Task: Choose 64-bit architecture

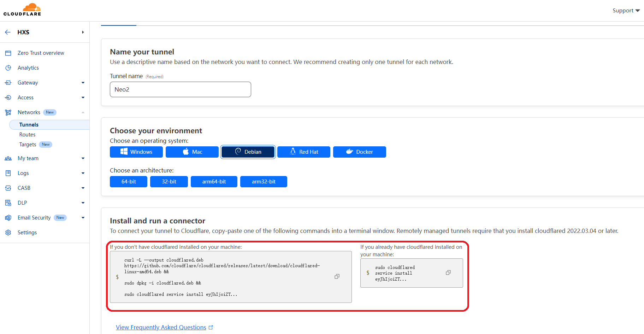Action: [x=129, y=182]
